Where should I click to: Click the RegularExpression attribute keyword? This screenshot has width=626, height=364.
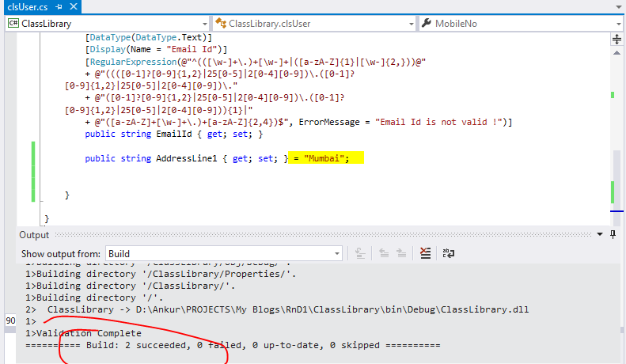coord(133,62)
